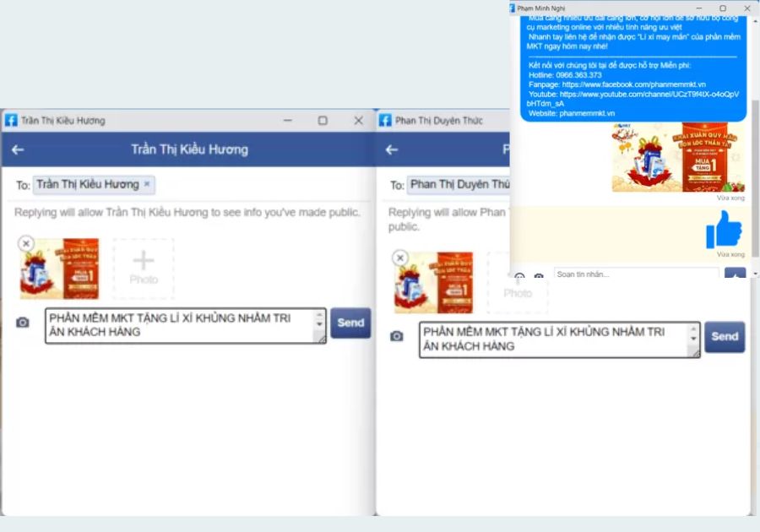Send message to Phan Thị Duyên Thức

coord(725,336)
